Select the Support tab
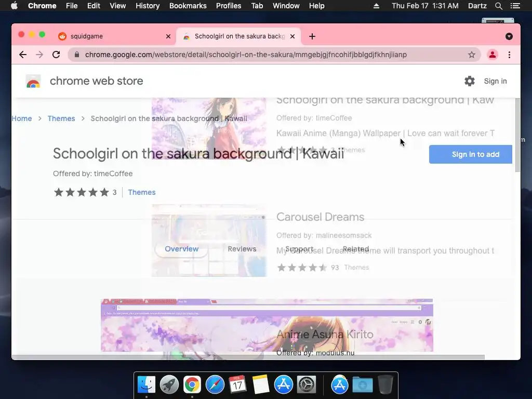532x399 pixels. (x=299, y=249)
